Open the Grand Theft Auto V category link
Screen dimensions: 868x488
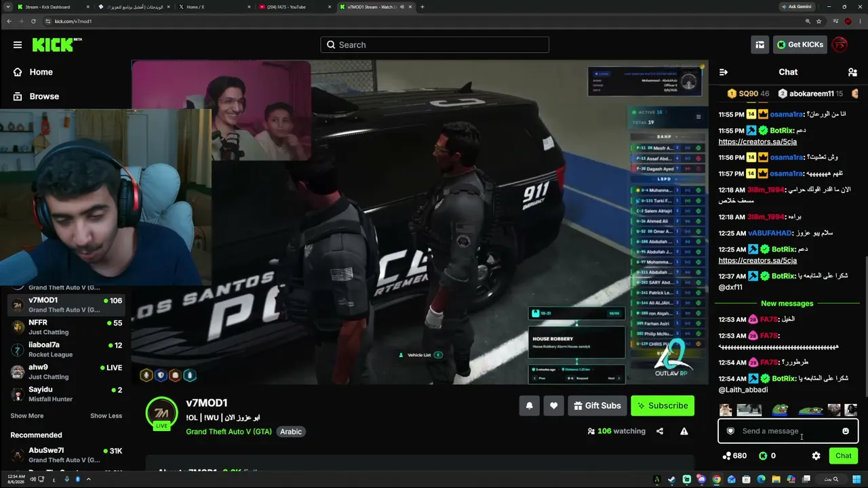coord(229,432)
